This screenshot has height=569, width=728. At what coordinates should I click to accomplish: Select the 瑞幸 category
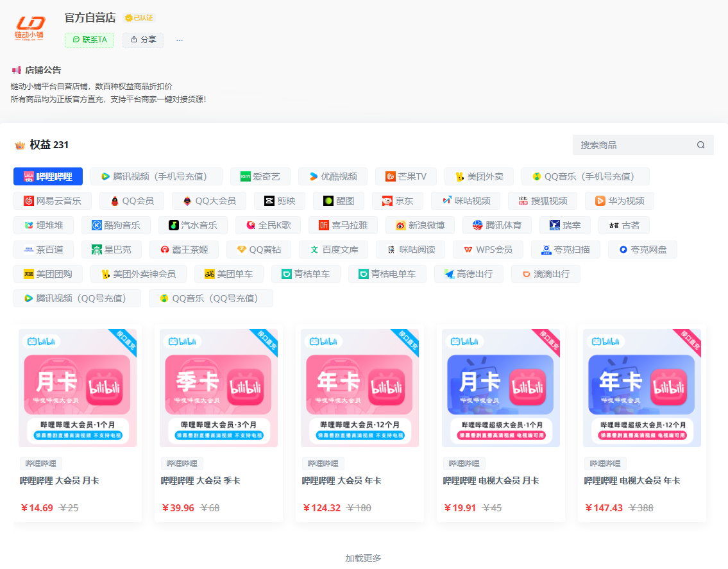point(565,225)
